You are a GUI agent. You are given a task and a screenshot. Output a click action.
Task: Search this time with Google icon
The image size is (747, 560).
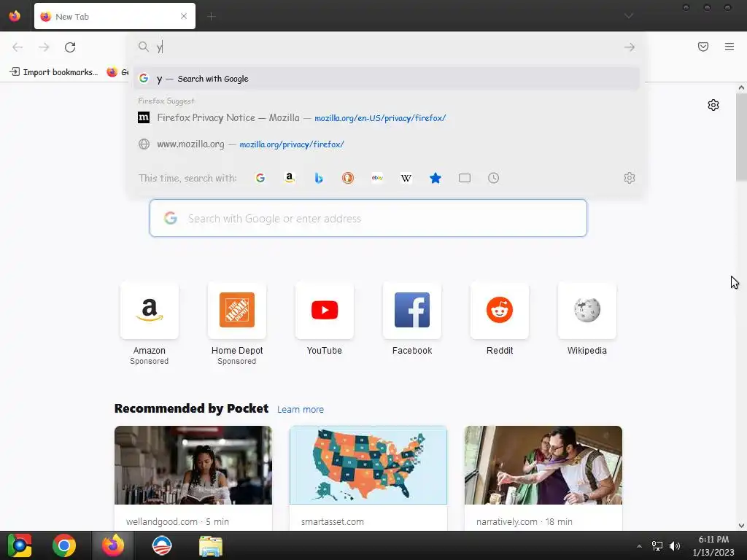[x=260, y=178]
